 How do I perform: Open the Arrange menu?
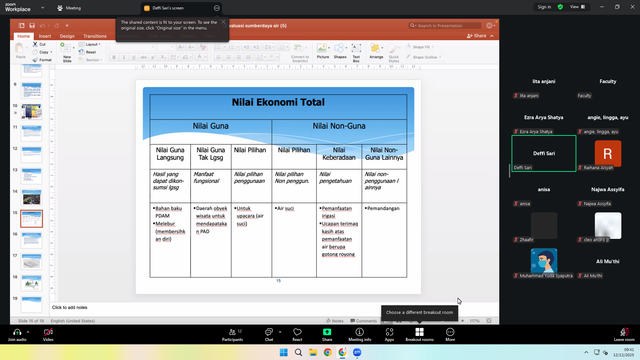click(x=376, y=52)
